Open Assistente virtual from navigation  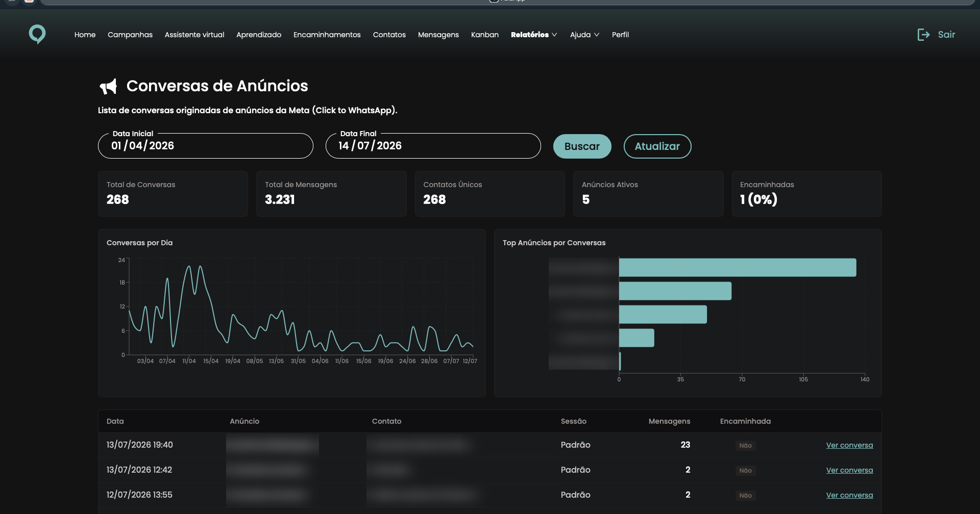tap(194, 35)
